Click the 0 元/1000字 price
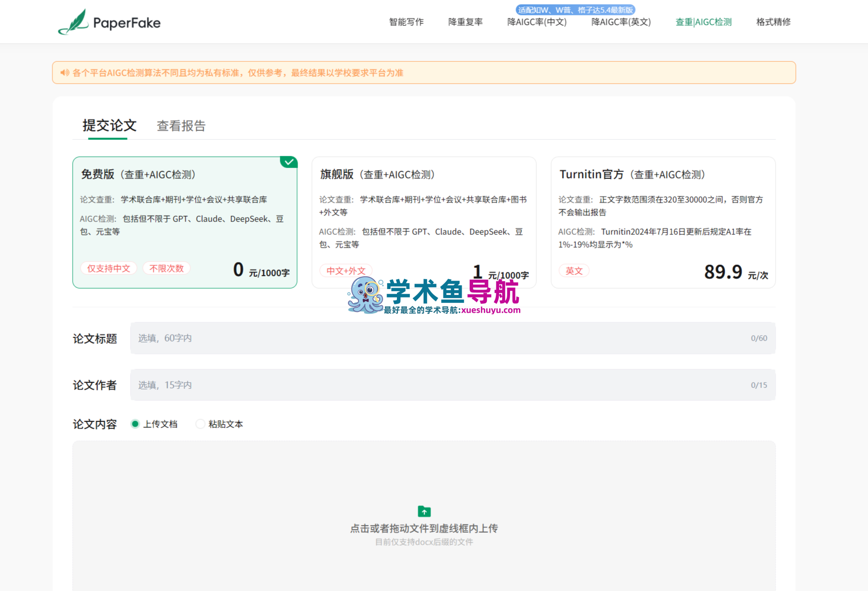 pos(261,270)
